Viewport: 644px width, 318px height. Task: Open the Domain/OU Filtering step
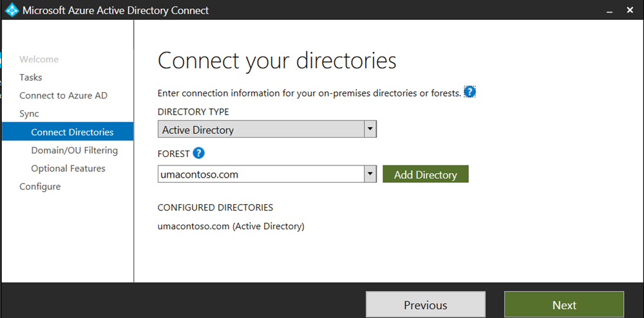click(x=74, y=150)
